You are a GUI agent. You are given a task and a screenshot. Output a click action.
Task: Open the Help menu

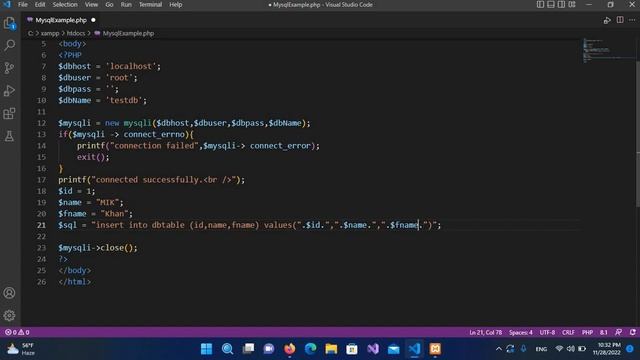[176, 4]
